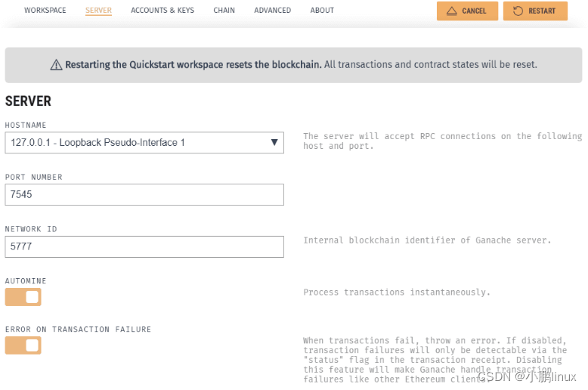Click the Cancel button
This screenshot has width=588, height=390.
pyautogui.click(x=467, y=11)
